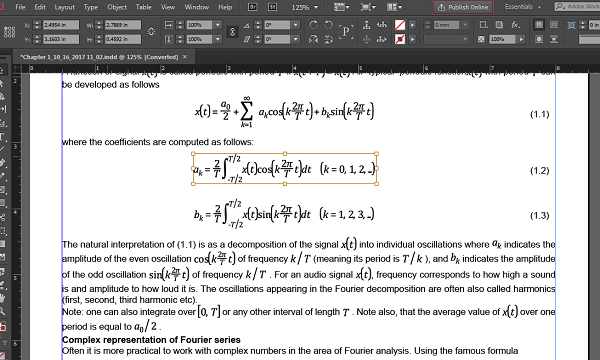Select the Type tool
This screenshot has width=600, height=360.
[x=2, y=137]
